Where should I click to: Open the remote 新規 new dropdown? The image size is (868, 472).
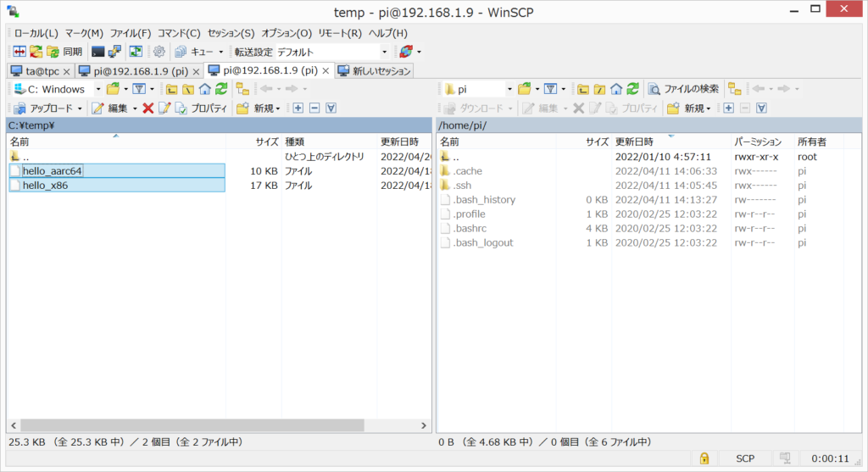pyautogui.click(x=690, y=108)
